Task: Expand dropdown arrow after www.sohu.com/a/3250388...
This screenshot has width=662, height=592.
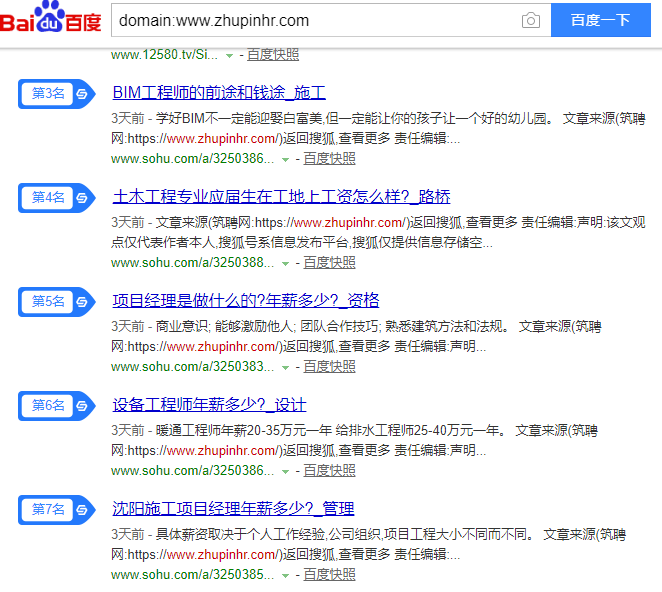Action: 285,263
